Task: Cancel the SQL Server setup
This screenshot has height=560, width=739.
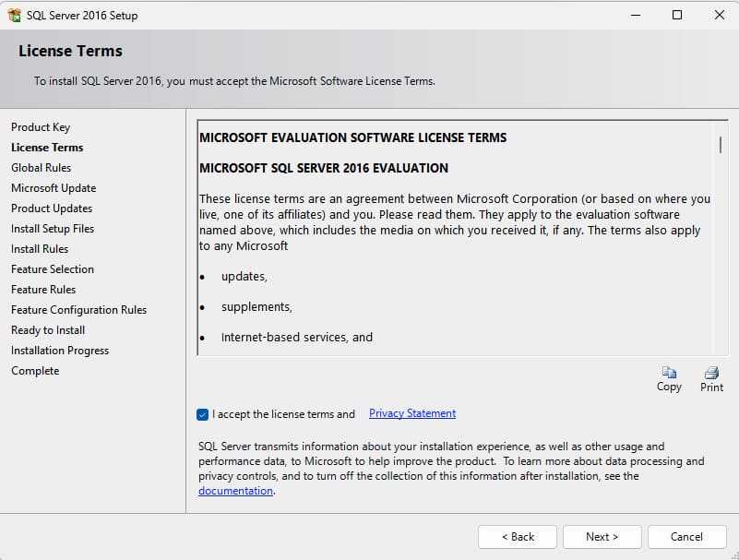Action: [x=686, y=536]
